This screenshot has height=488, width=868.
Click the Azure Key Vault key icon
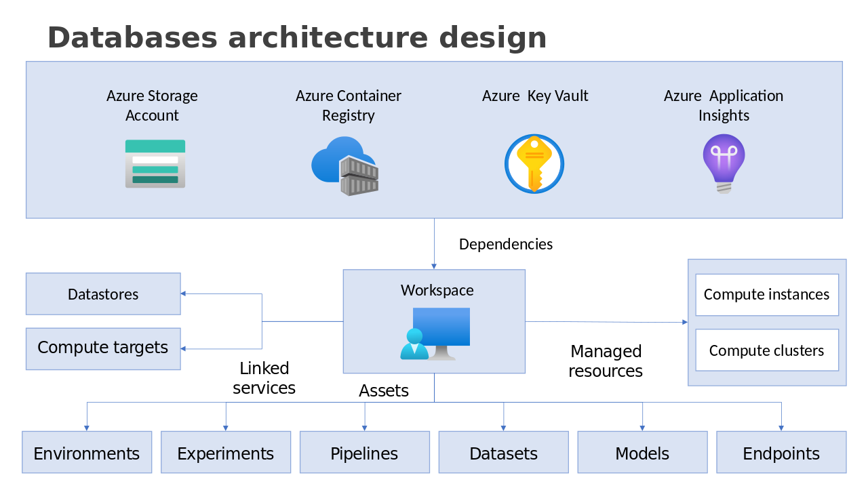pos(534,164)
